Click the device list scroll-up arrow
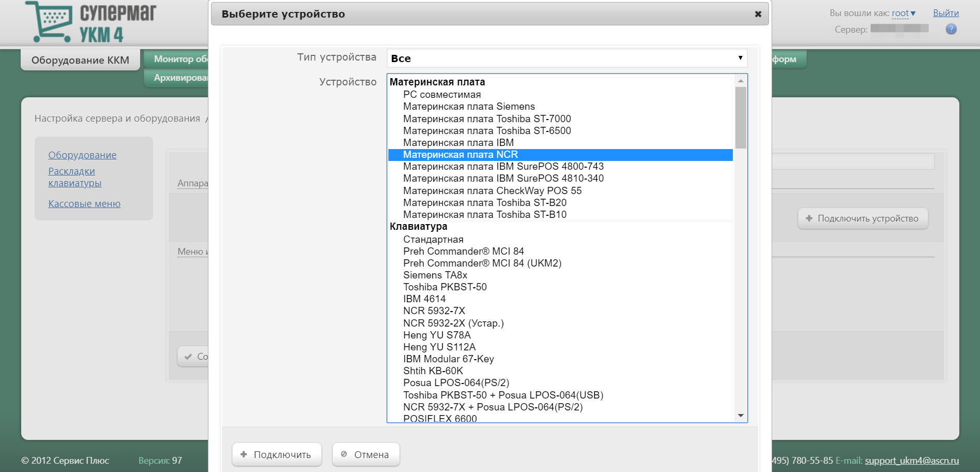Viewport: 980px width, 472px height. coord(741,81)
